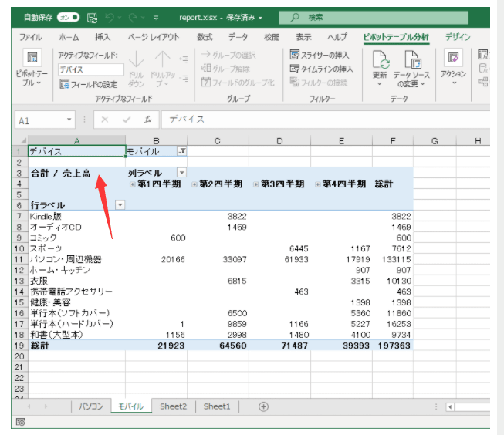This screenshot has height=435, width=504.
Task: Open the ファイル menu tab
Action: (31, 37)
